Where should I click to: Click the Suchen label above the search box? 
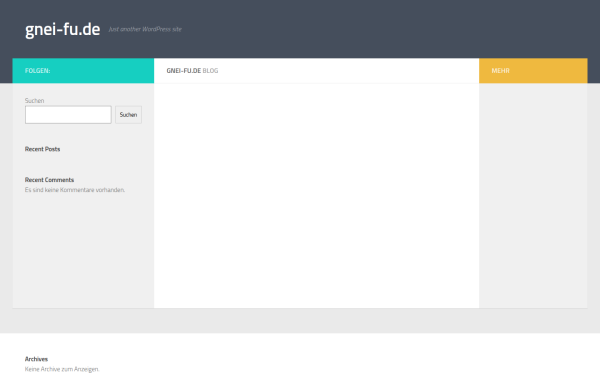pyautogui.click(x=34, y=101)
